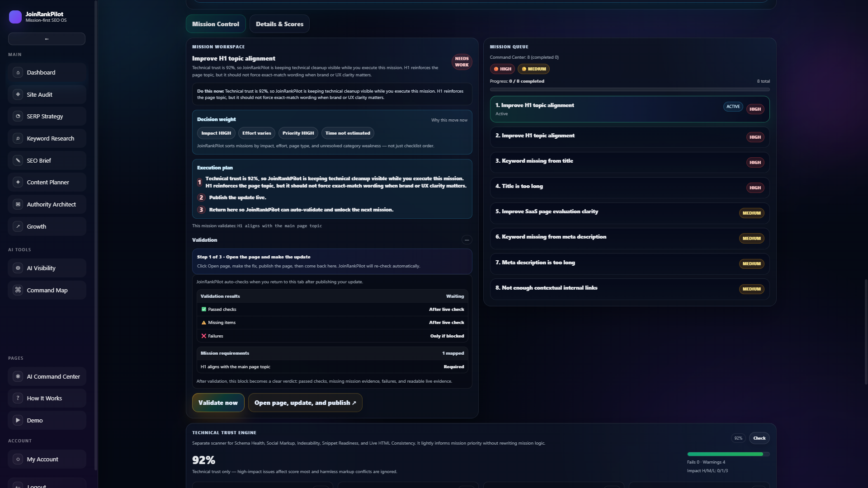Image resolution: width=868 pixels, height=488 pixels.
Task: Collapse the Validation section
Action: (x=467, y=240)
